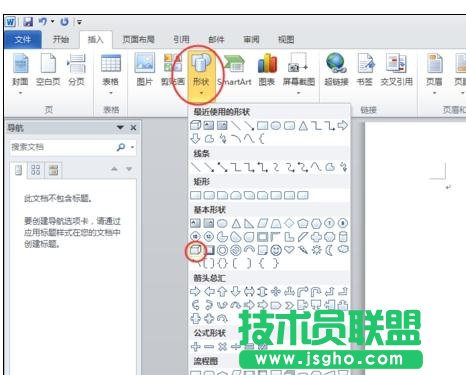Open the 文件 menu tab
Image resolution: width=466 pixels, height=375 pixels.
(23, 40)
